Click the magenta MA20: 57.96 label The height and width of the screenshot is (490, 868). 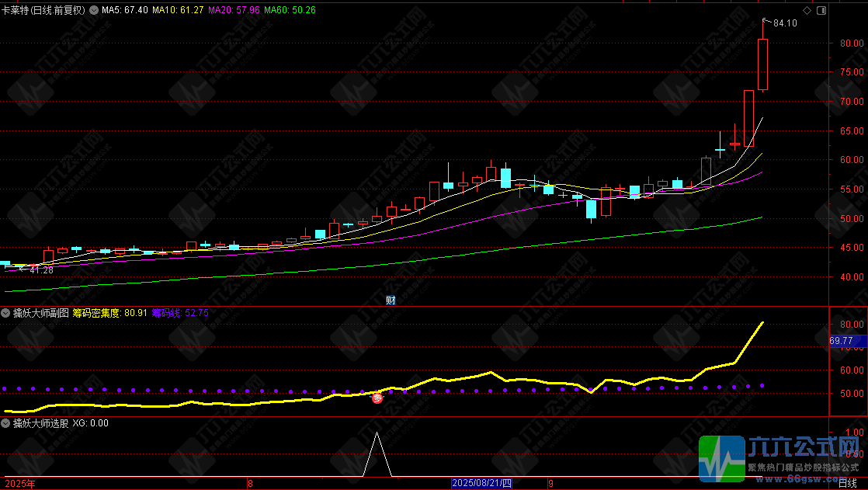234,10
